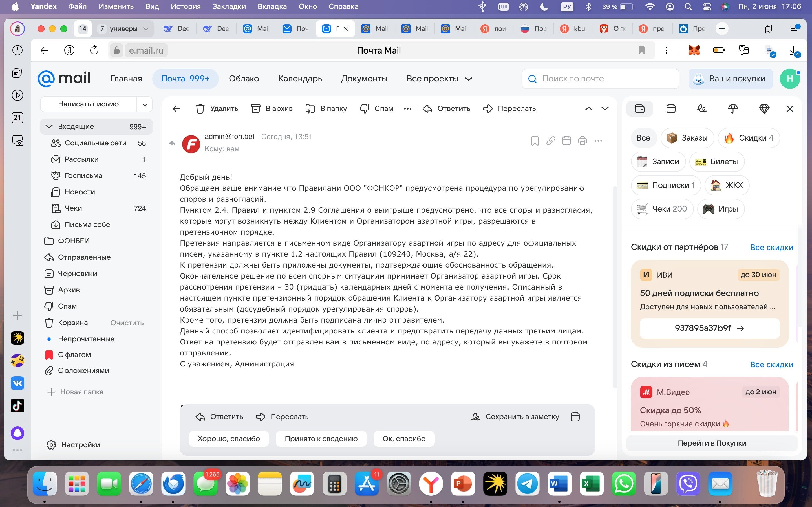
Task: Click the printer icon in message header
Action: pyautogui.click(x=582, y=141)
